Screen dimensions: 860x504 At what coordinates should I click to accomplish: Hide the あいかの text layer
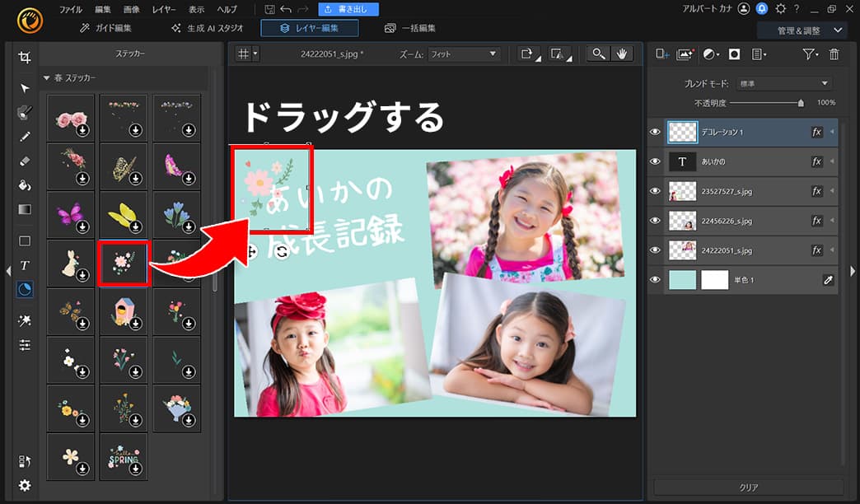pyautogui.click(x=655, y=161)
